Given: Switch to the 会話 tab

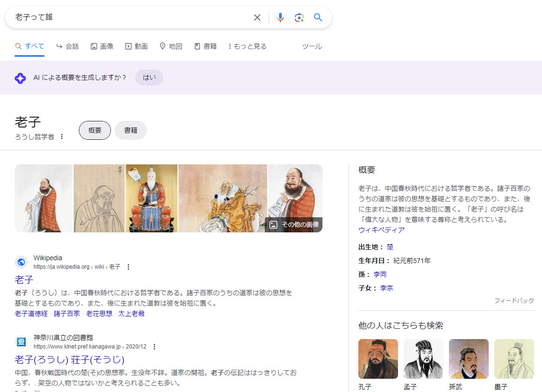Looking at the screenshot, I should (68, 46).
